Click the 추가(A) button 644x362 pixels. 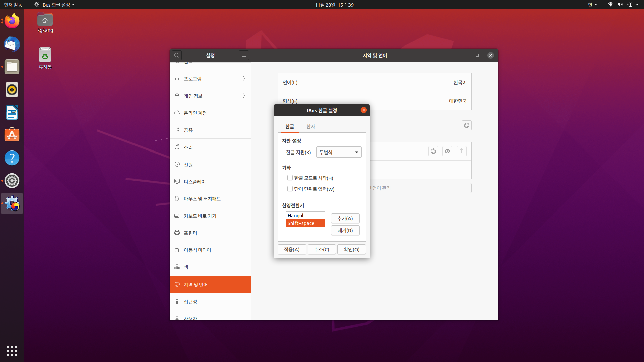[345, 218]
